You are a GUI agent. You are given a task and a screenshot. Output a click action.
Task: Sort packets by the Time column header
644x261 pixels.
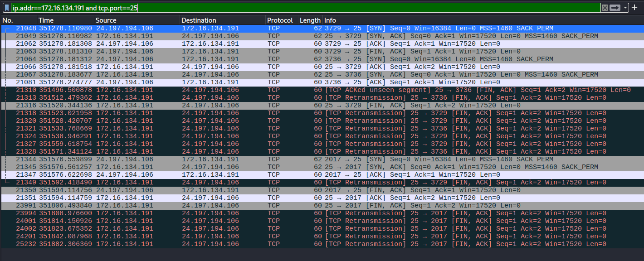(66, 20)
